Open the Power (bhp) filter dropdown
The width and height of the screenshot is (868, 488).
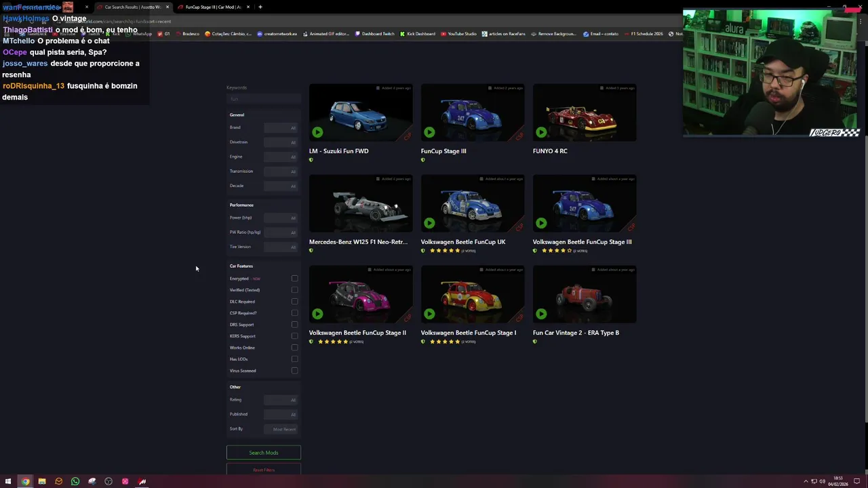click(x=281, y=218)
